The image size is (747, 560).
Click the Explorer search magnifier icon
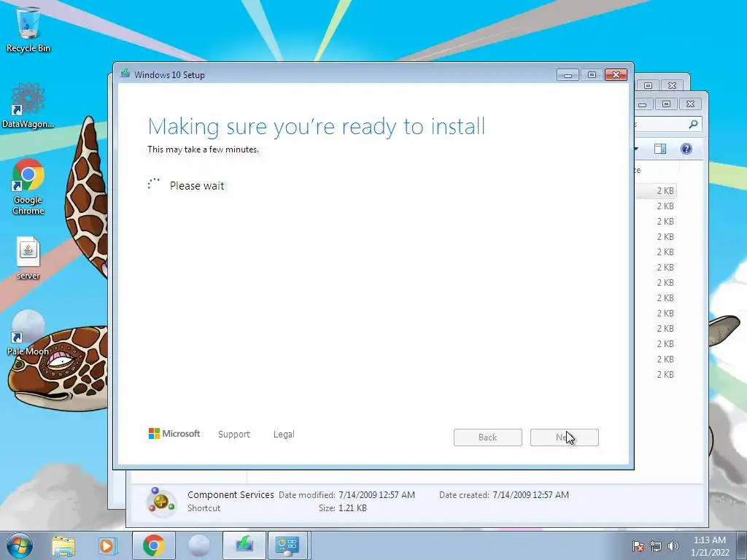694,124
